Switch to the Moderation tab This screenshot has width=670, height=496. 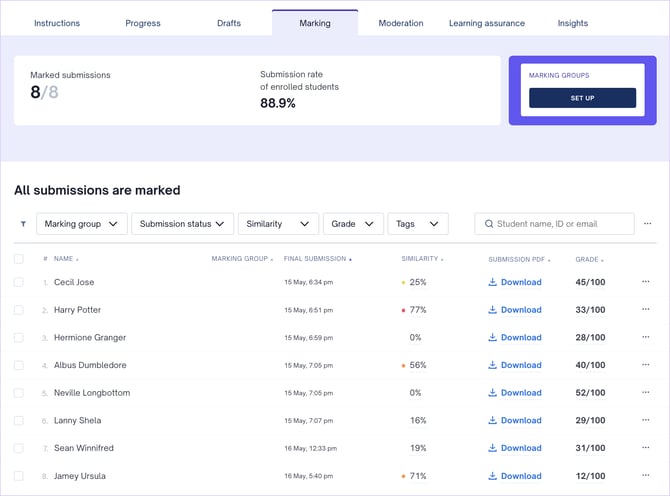tap(400, 23)
